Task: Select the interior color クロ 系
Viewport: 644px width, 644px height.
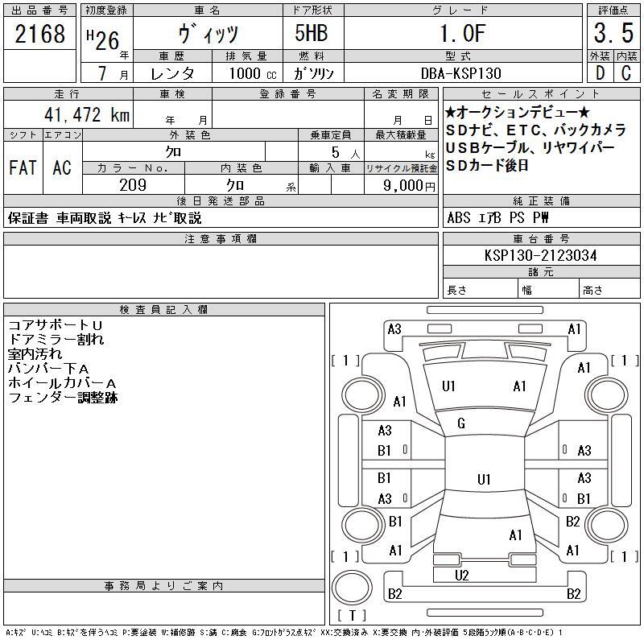Action: (x=261, y=185)
